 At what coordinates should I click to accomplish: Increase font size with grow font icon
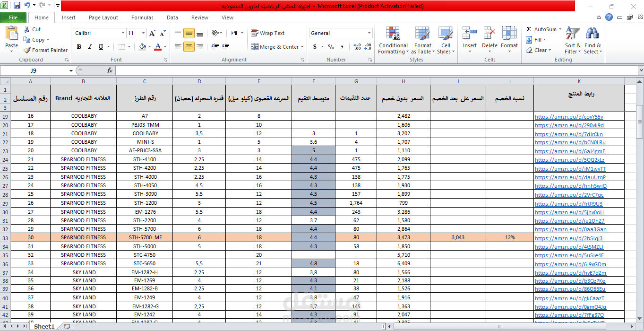point(152,33)
